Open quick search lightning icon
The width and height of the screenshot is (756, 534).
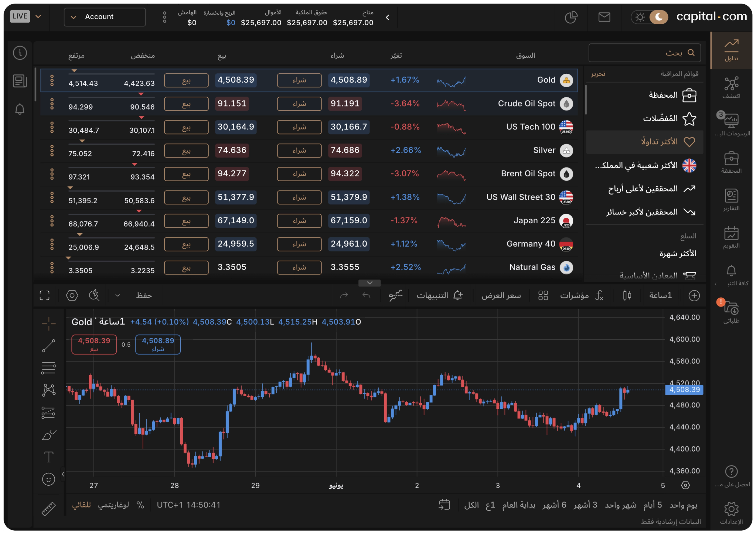94,296
